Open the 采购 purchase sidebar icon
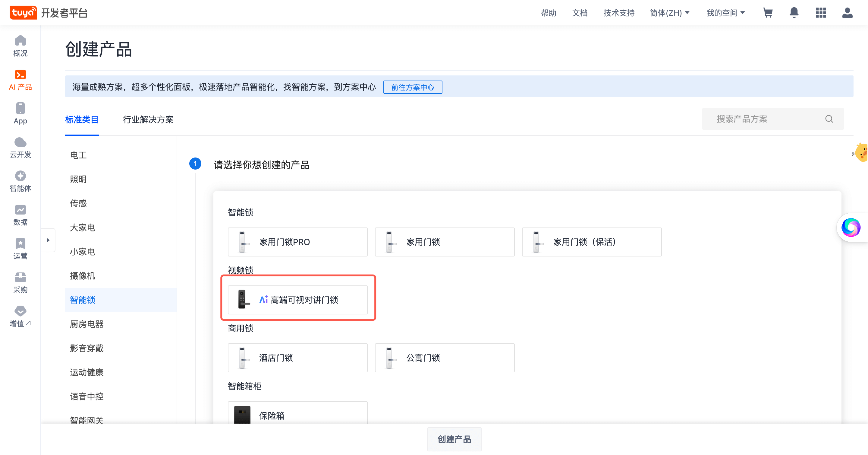This screenshot has height=455, width=868. pyautogui.click(x=20, y=283)
